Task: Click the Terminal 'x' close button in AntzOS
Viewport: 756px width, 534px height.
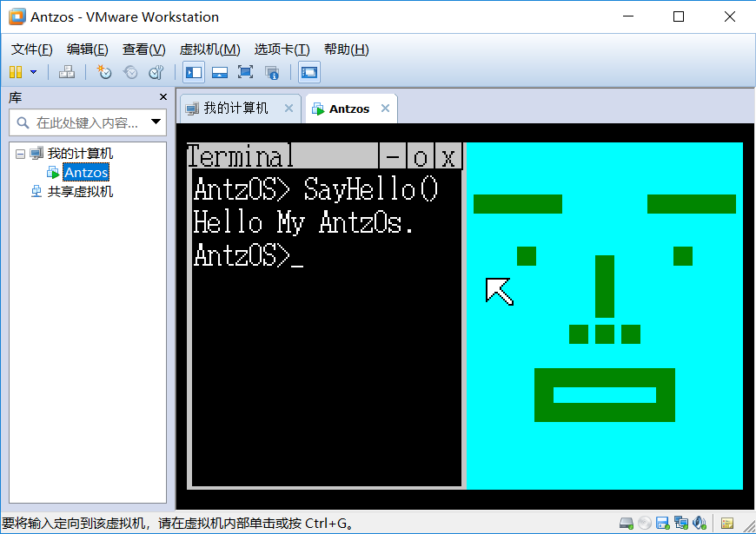Action: (x=448, y=156)
